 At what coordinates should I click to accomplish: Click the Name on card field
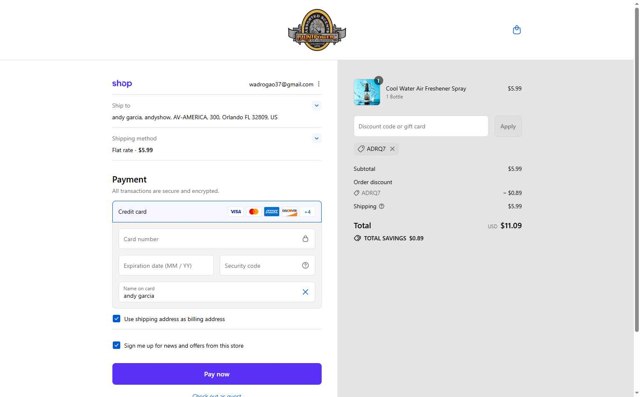pyautogui.click(x=217, y=292)
